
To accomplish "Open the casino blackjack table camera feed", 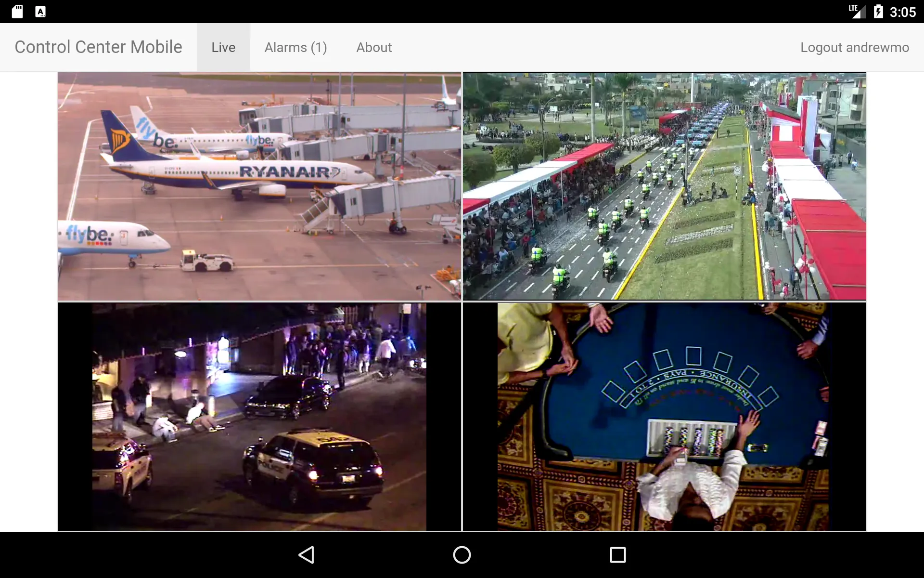I will click(x=665, y=417).
